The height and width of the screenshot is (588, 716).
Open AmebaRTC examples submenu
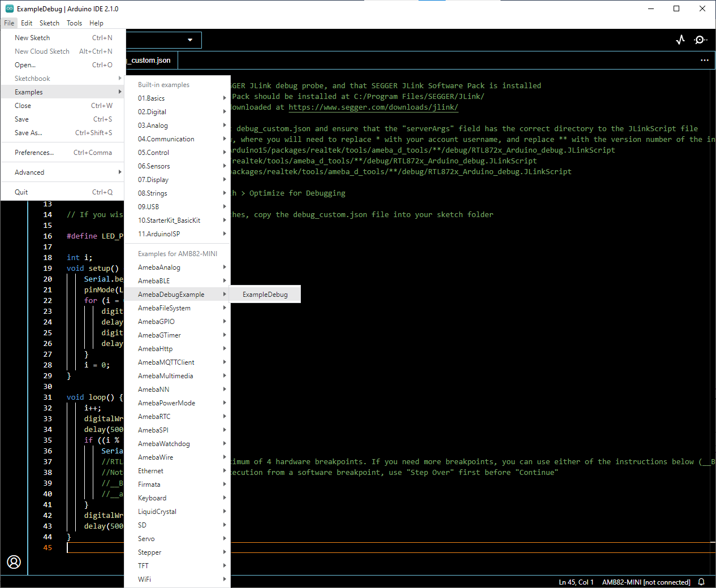tap(178, 417)
